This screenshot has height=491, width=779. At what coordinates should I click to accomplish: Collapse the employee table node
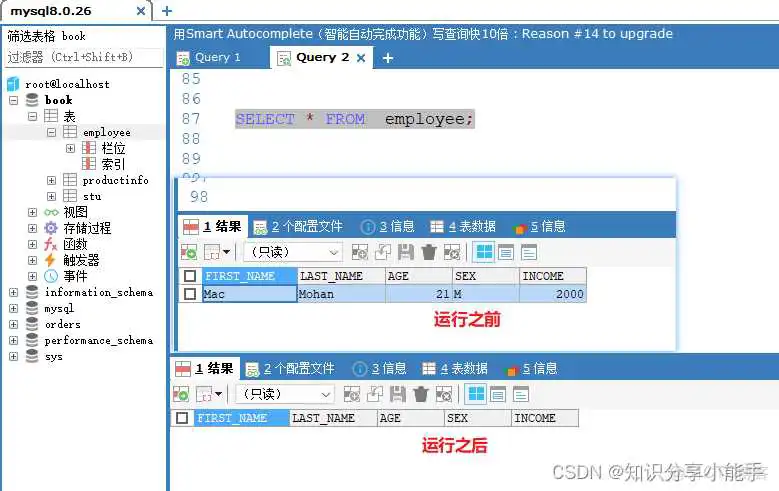tap(51, 132)
